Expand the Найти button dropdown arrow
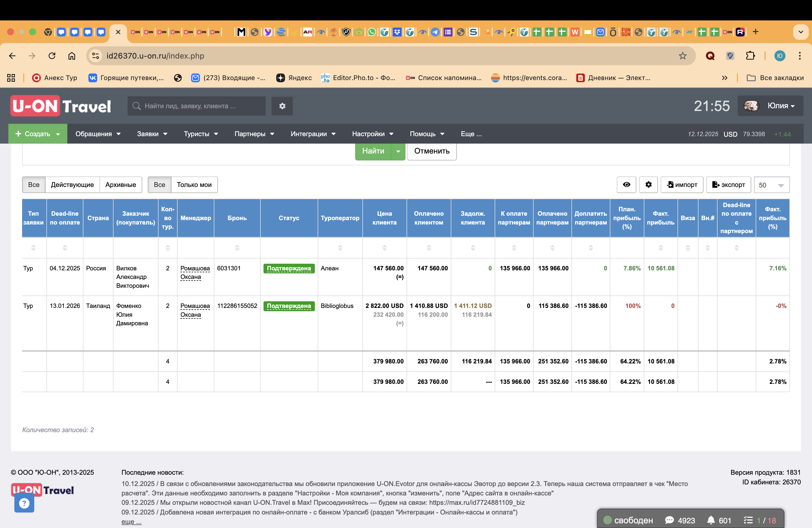 398,151
